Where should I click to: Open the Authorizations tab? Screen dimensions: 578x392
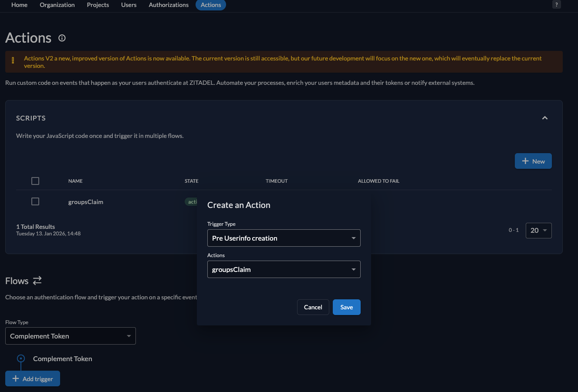[169, 5]
